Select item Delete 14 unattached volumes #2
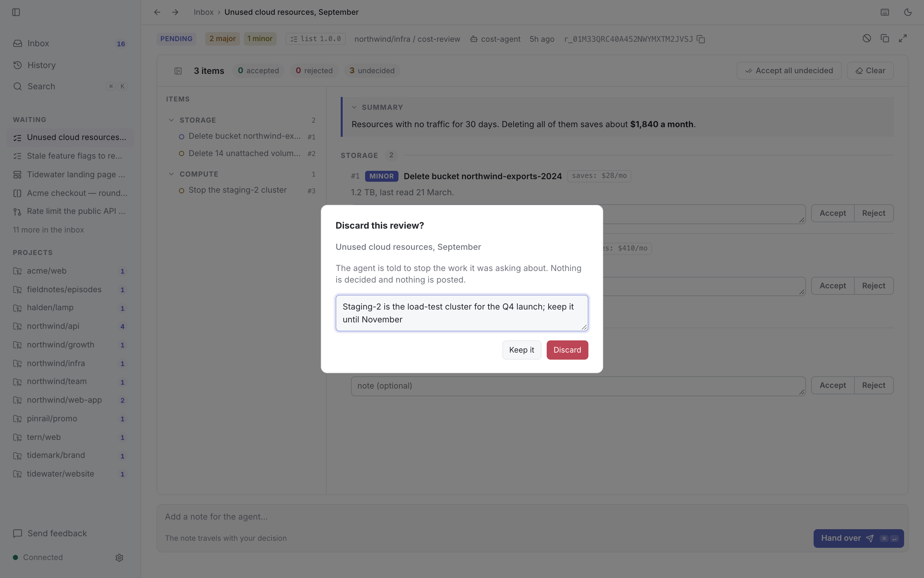 click(x=247, y=153)
